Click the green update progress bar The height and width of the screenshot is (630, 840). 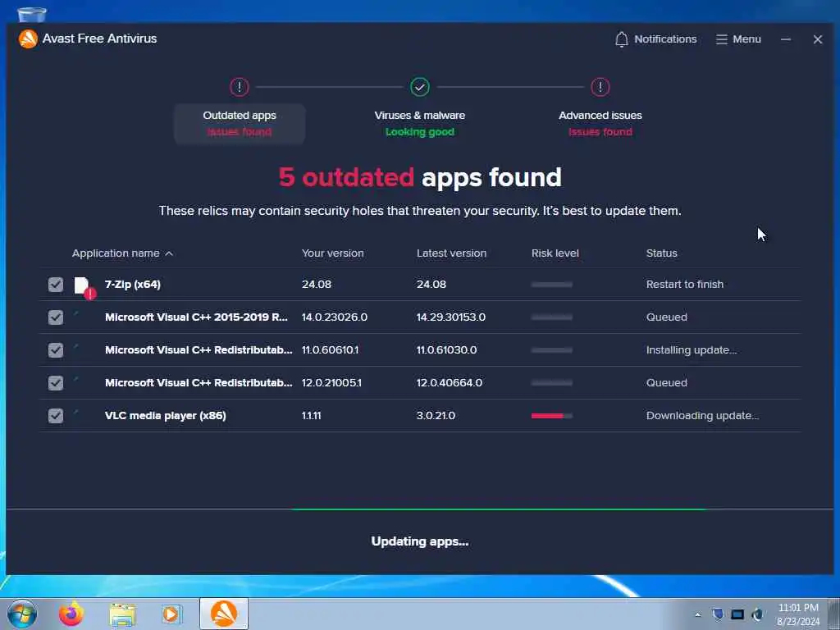coord(500,509)
